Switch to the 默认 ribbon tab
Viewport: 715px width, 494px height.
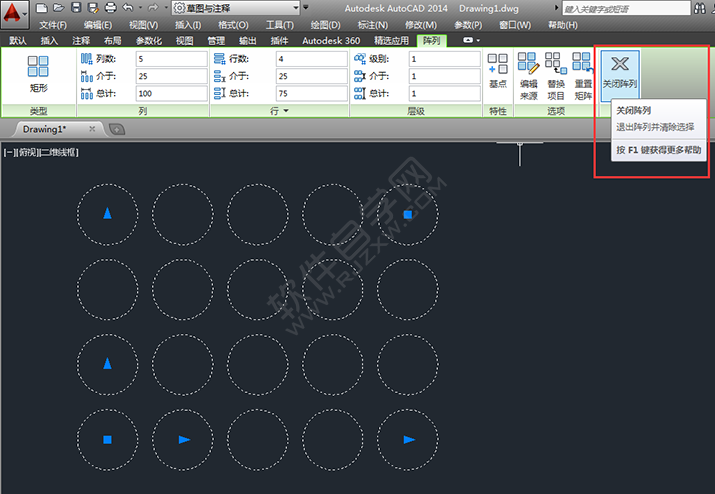(17, 41)
